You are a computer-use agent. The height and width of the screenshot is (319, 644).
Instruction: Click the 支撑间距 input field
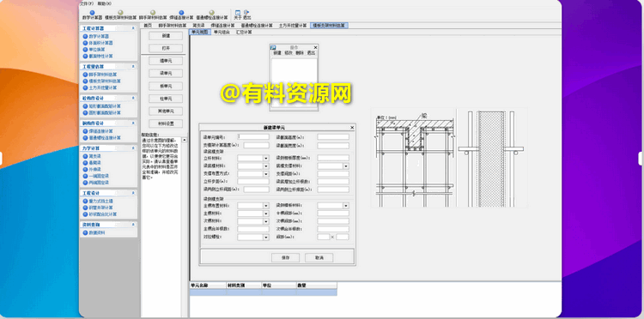(333, 174)
